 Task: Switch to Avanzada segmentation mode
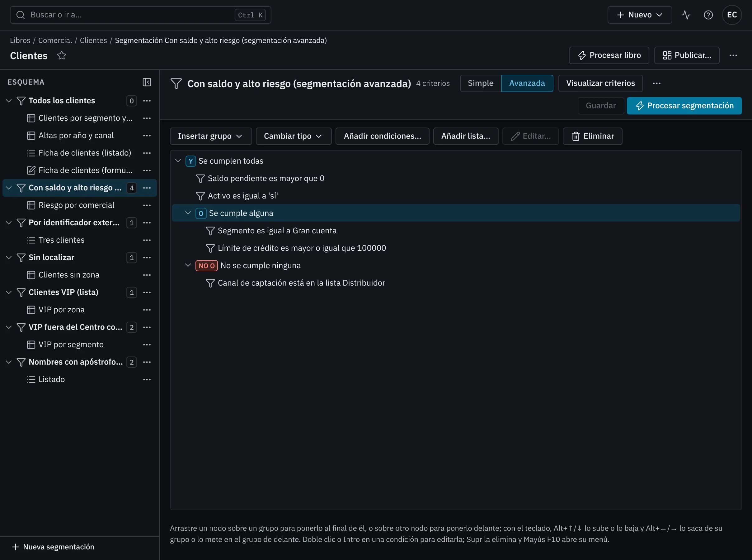click(x=527, y=83)
